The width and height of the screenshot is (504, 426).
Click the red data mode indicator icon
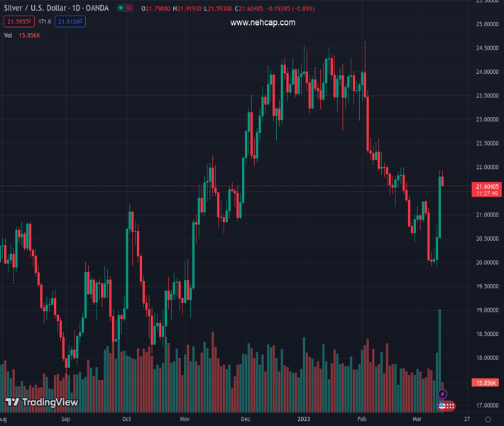[131, 9]
